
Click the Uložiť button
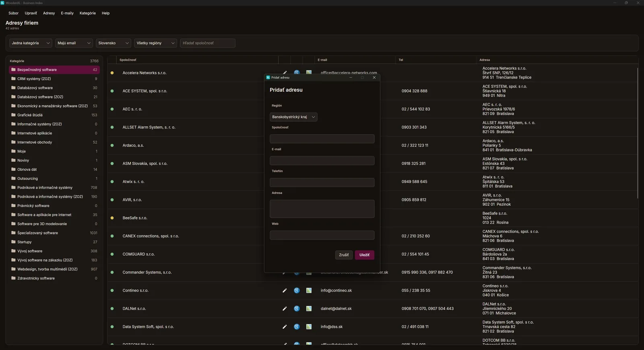364,255
